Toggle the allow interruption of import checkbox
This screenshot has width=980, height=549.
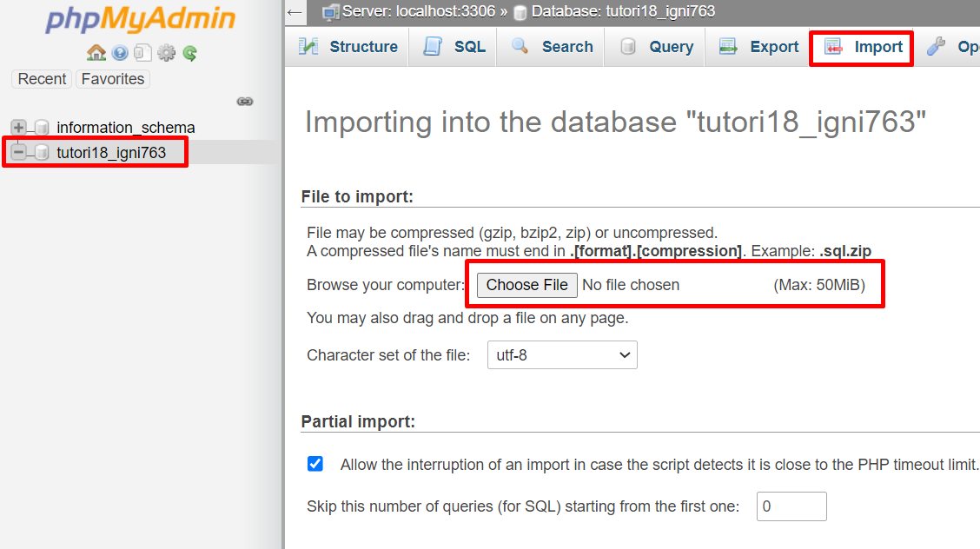point(315,464)
